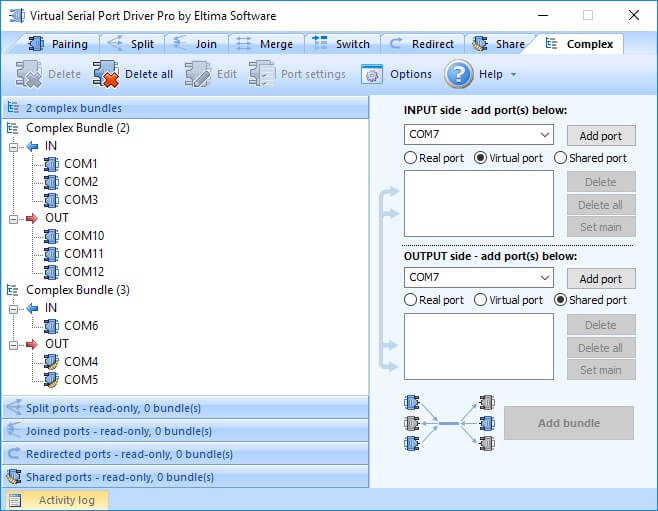Select Real port for INPUT side

[411, 158]
